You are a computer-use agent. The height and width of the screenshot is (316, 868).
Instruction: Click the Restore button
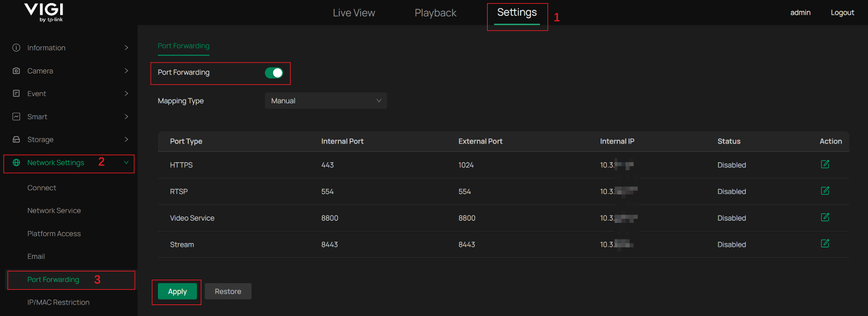228,292
